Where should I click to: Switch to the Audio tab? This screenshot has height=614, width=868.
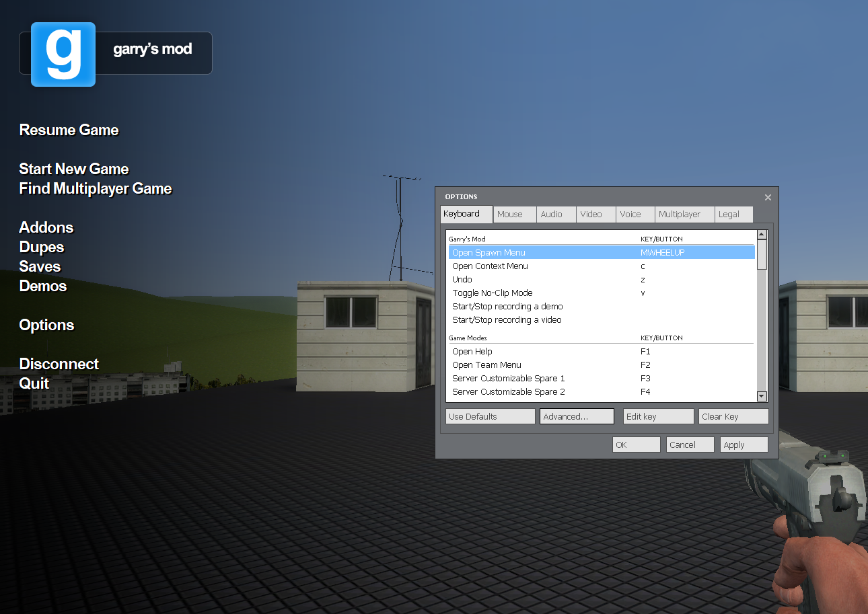click(x=556, y=215)
